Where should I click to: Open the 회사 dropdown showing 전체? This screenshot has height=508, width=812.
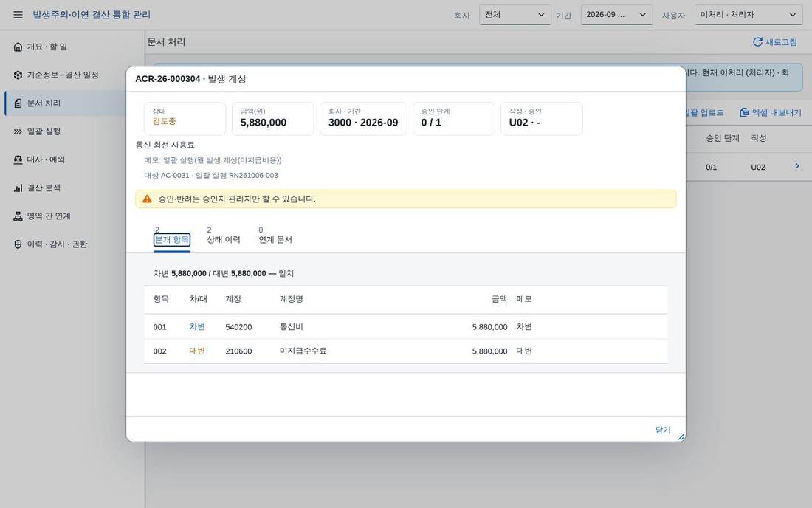(515, 15)
